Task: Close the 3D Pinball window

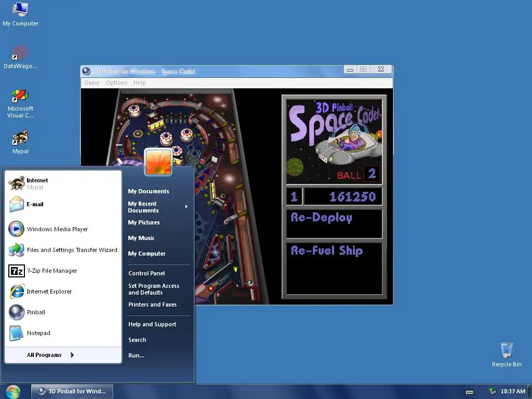Action: coord(381,70)
